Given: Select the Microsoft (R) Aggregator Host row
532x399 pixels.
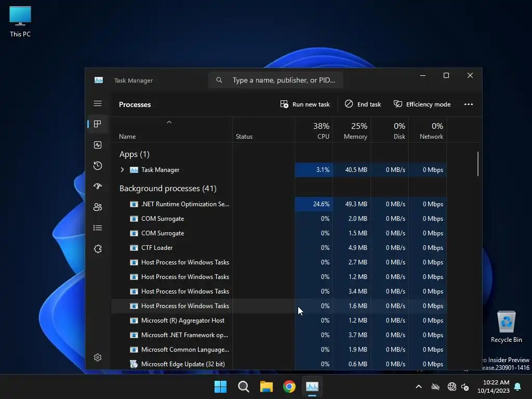Looking at the screenshot, I should click(278, 320).
